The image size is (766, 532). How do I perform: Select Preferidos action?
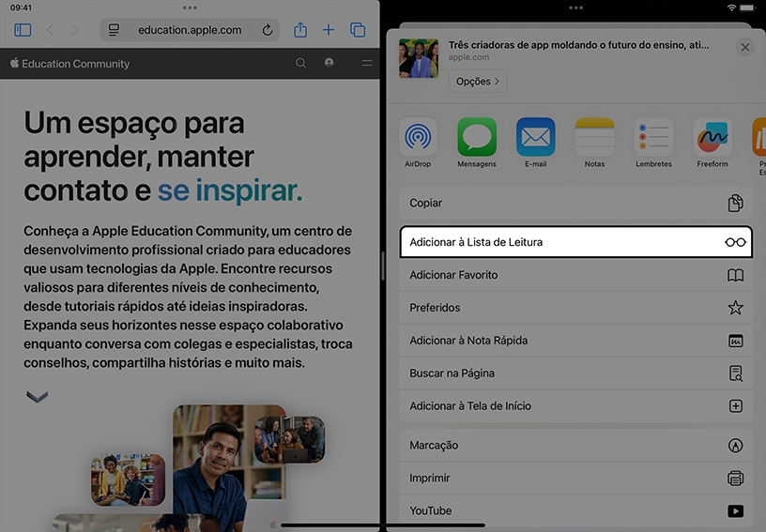tap(576, 308)
